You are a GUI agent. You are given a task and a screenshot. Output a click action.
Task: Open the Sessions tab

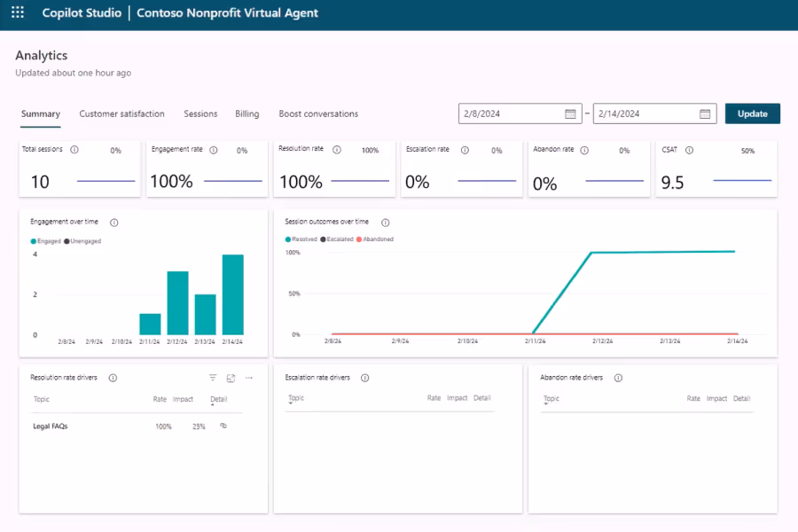pos(200,114)
